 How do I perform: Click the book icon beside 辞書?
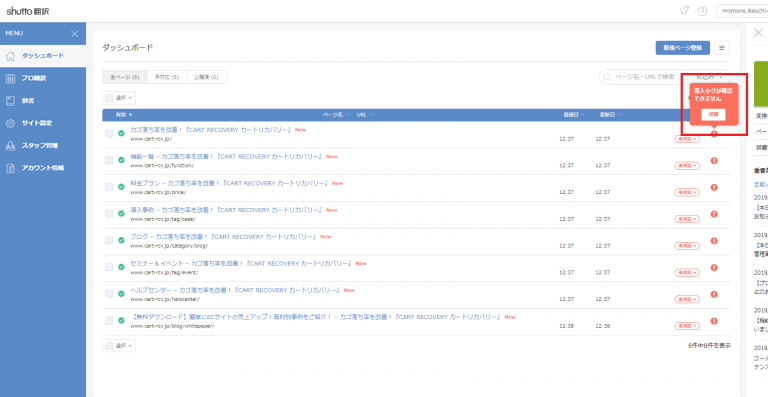[x=11, y=101]
